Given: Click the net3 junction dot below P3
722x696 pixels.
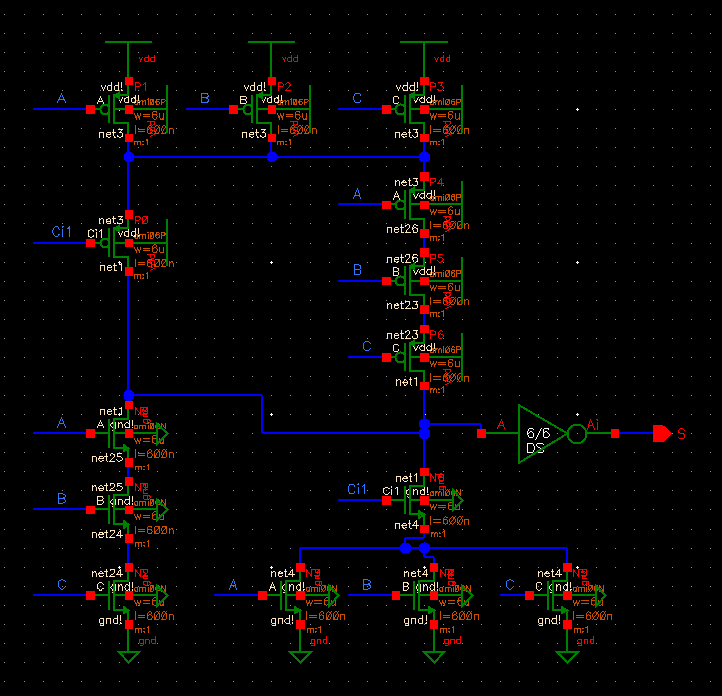Looking at the screenshot, I should (x=425, y=157).
